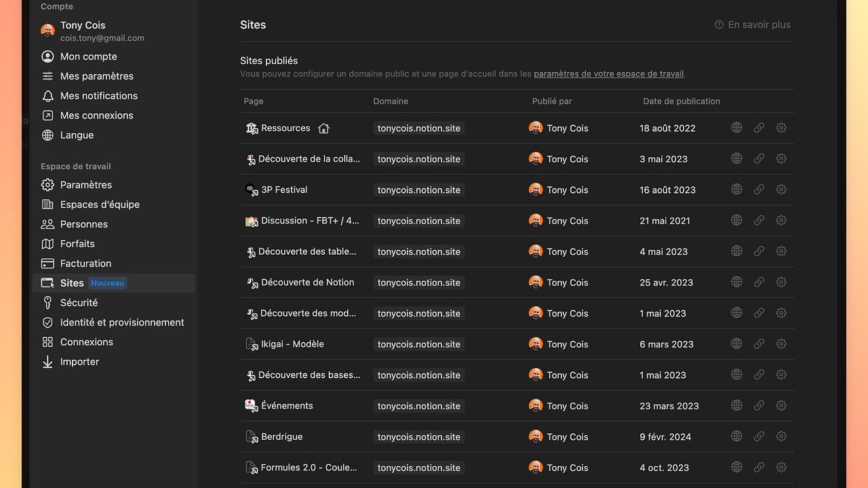Open gear settings for 3P Festival
The height and width of the screenshot is (488, 868).
pos(781,189)
